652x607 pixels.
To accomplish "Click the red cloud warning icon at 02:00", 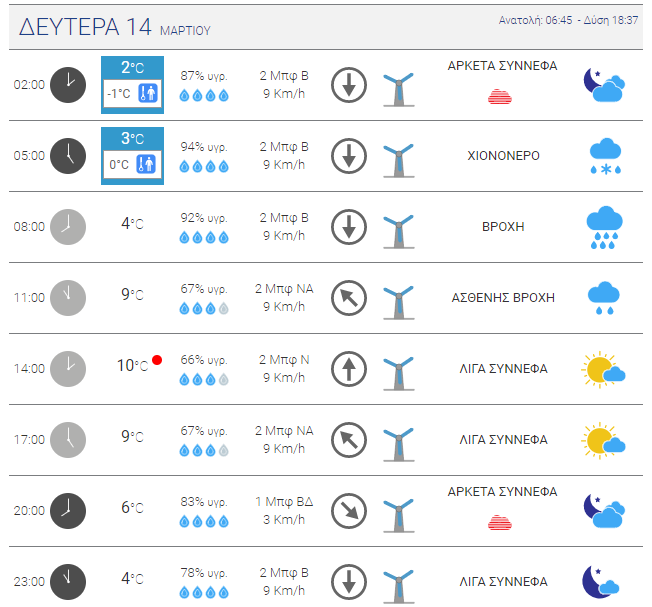I will (x=501, y=97).
